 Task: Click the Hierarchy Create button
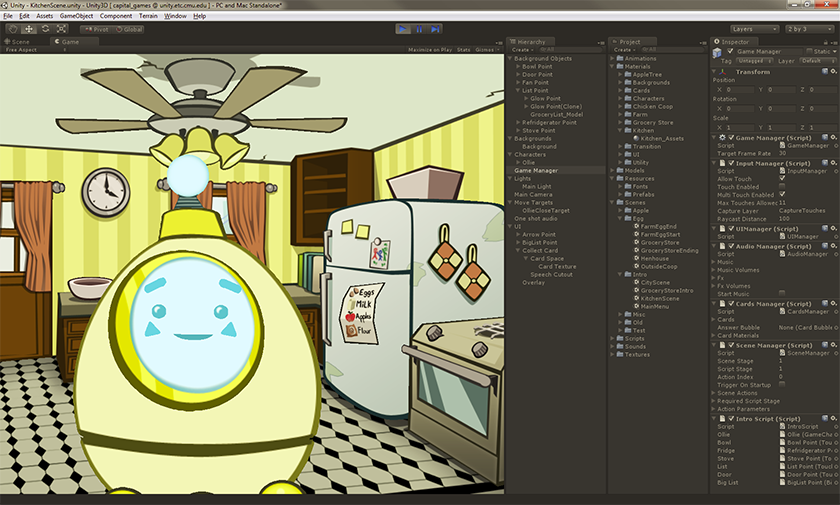(521, 50)
